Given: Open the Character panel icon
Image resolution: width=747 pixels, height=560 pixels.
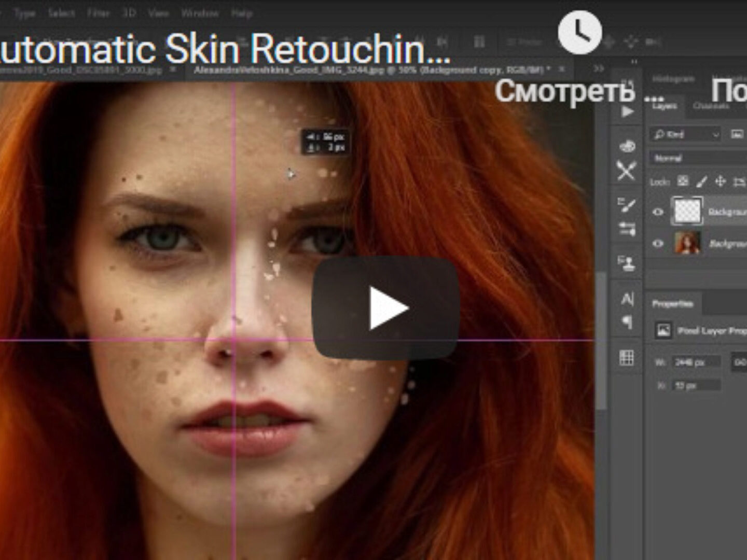Looking at the screenshot, I should 627,299.
